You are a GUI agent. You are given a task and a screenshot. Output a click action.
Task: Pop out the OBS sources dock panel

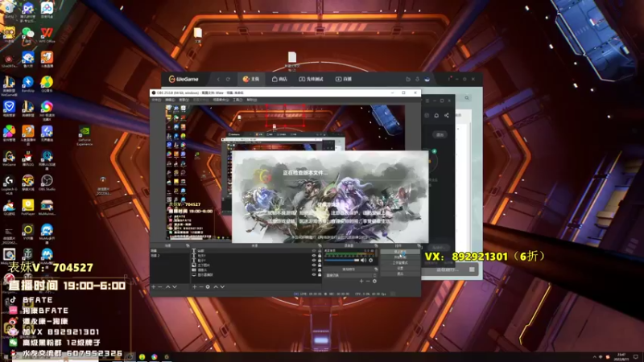tap(319, 245)
